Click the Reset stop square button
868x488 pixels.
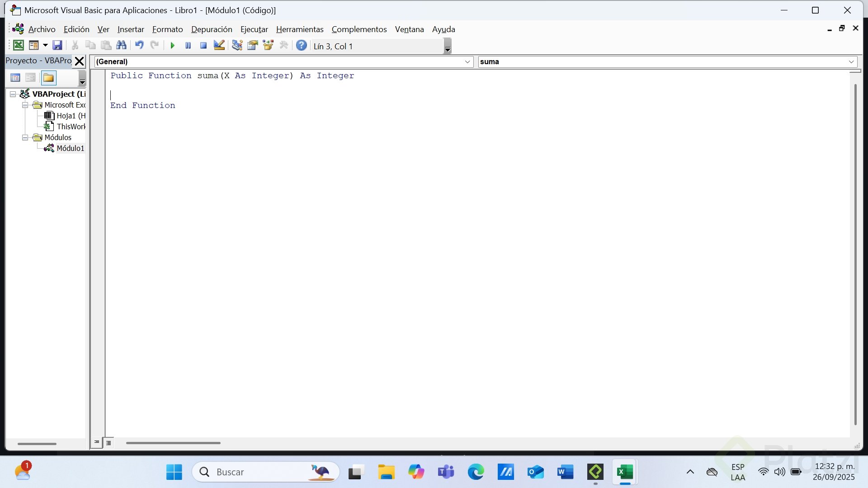[203, 45]
